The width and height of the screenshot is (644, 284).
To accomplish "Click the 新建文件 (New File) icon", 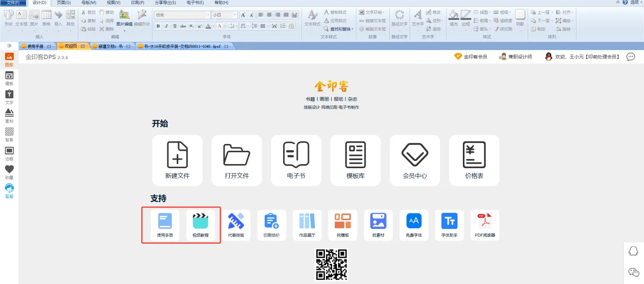I will (x=177, y=160).
